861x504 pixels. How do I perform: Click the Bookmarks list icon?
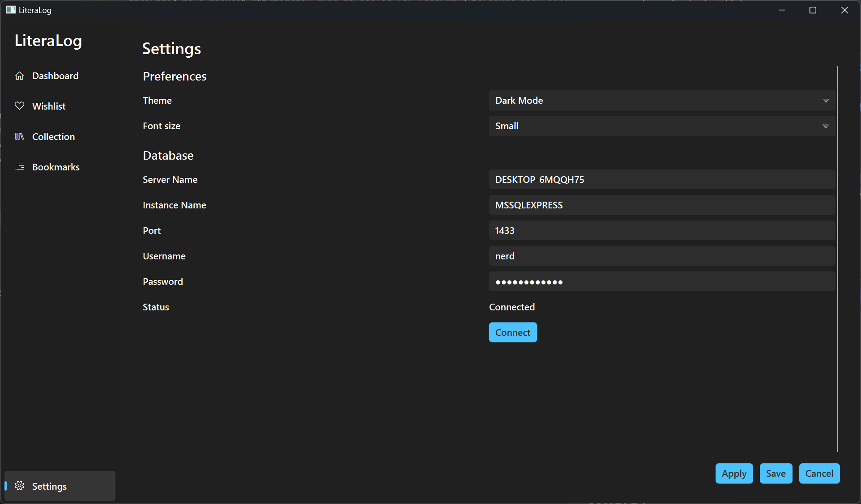tap(19, 167)
